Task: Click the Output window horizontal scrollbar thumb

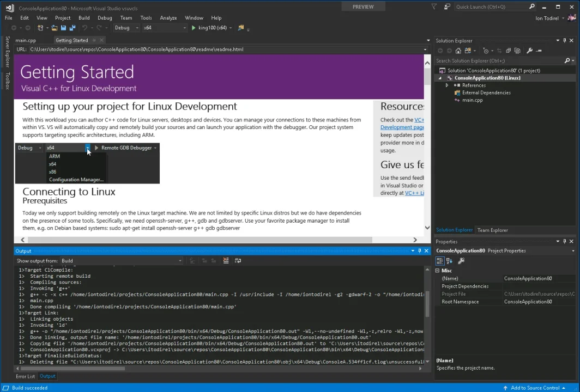Action: point(72,369)
